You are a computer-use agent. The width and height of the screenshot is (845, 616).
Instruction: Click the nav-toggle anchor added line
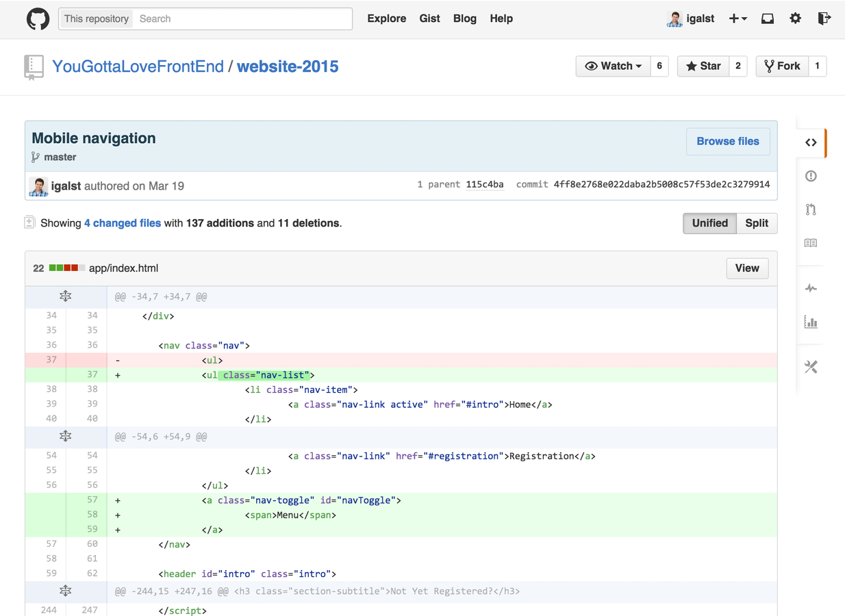pyautogui.click(x=442, y=500)
